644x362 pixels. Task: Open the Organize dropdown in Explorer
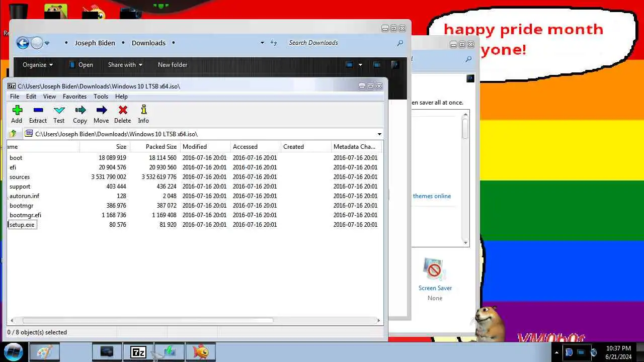38,65
